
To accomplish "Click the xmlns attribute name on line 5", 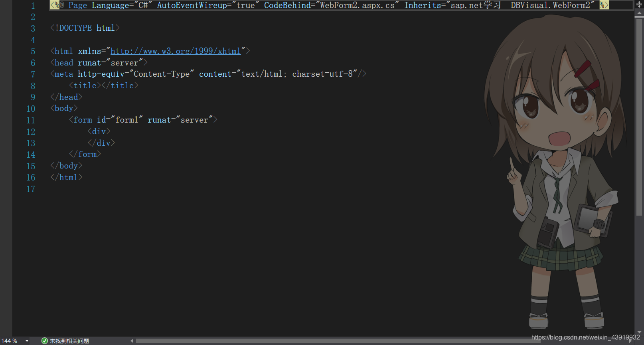I will coord(89,51).
